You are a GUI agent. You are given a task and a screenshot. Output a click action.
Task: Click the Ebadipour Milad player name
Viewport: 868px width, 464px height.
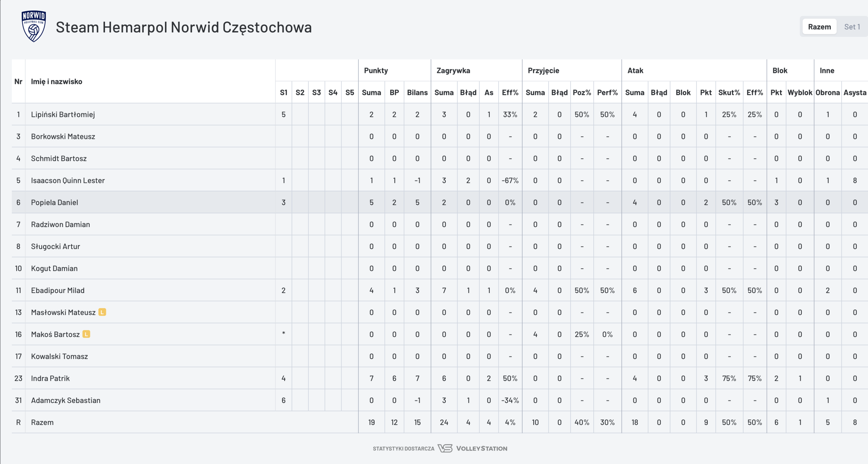58,290
